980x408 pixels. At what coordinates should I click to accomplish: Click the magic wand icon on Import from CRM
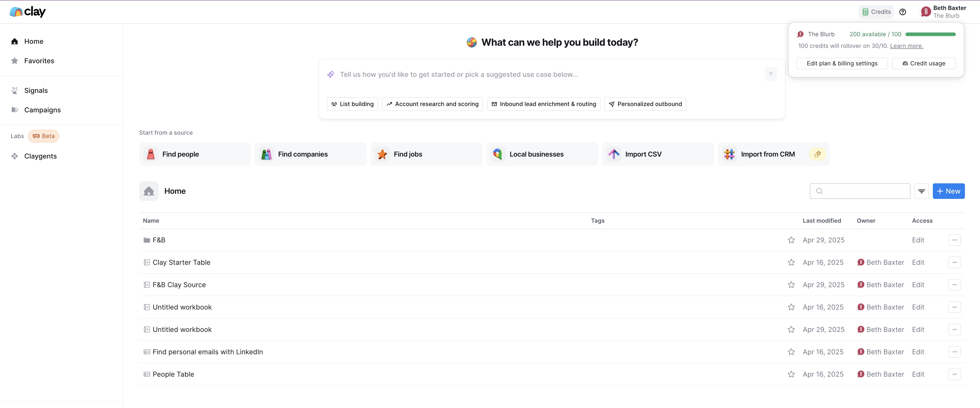(x=817, y=154)
